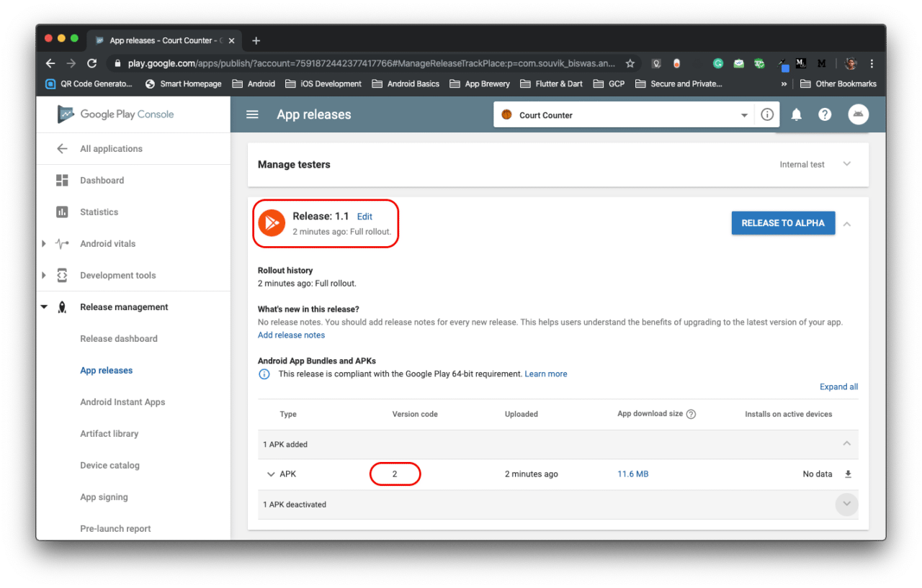922x588 pixels.
Task: Collapse the 1 APK added row
Action: [847, 443]
